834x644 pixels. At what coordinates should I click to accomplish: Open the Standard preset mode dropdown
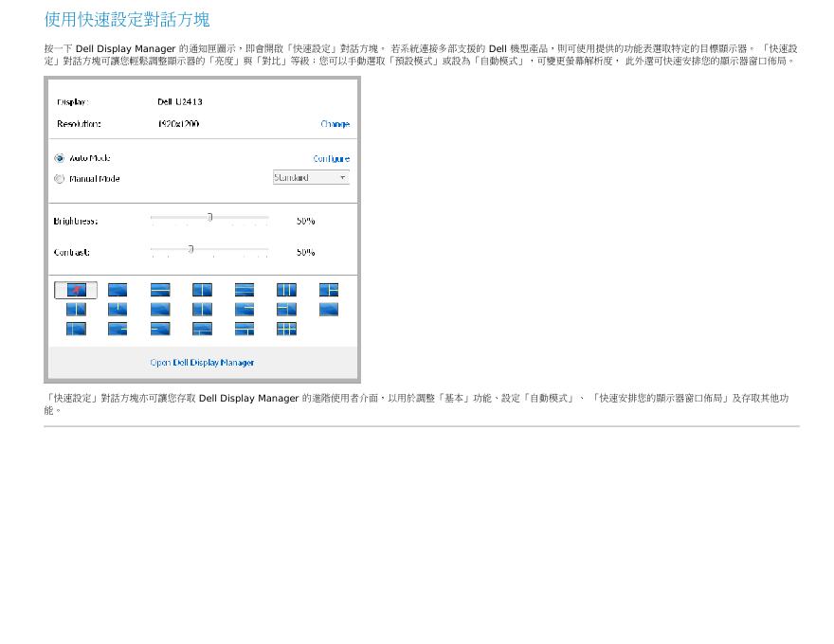(x=311, y=178)
